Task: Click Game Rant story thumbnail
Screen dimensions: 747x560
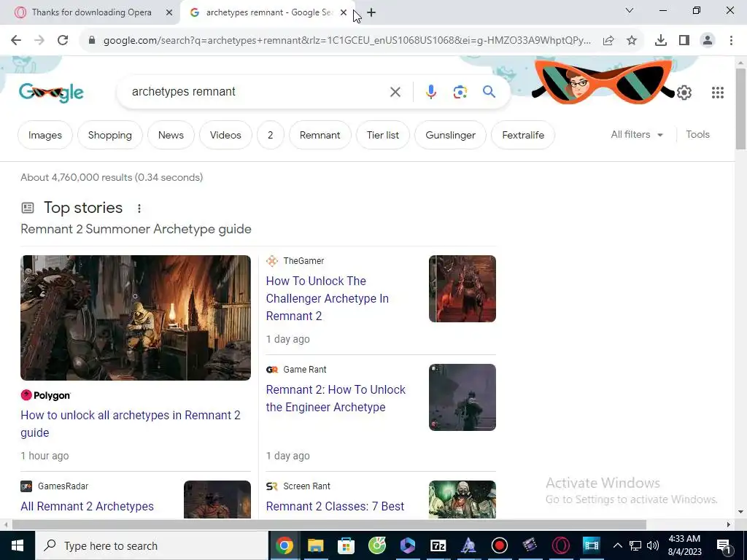Action: 462,397
